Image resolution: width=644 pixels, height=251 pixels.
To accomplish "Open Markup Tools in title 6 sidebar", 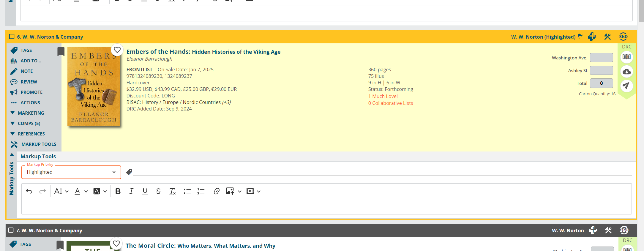I will tap(33, 144).
